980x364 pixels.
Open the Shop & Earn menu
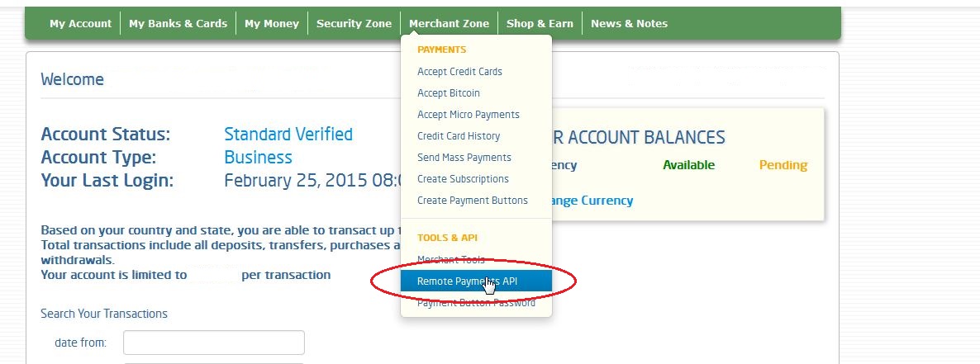[540, 24]
